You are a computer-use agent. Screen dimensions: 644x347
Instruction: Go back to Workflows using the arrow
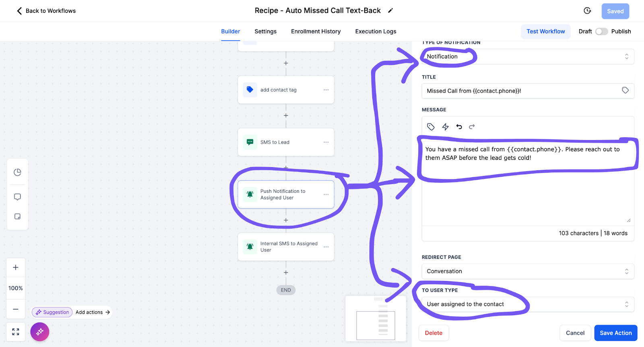point(19,11)
